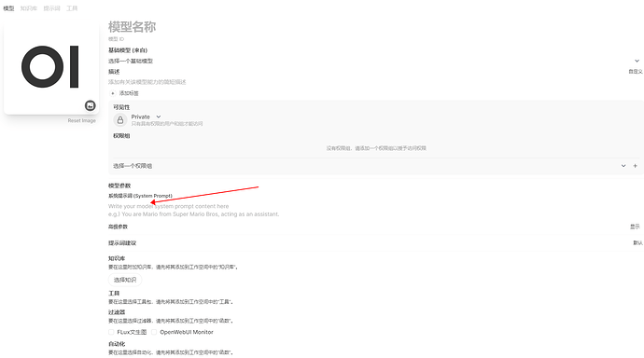Click the System Prompt text area
644x358 pixels.
375,210
